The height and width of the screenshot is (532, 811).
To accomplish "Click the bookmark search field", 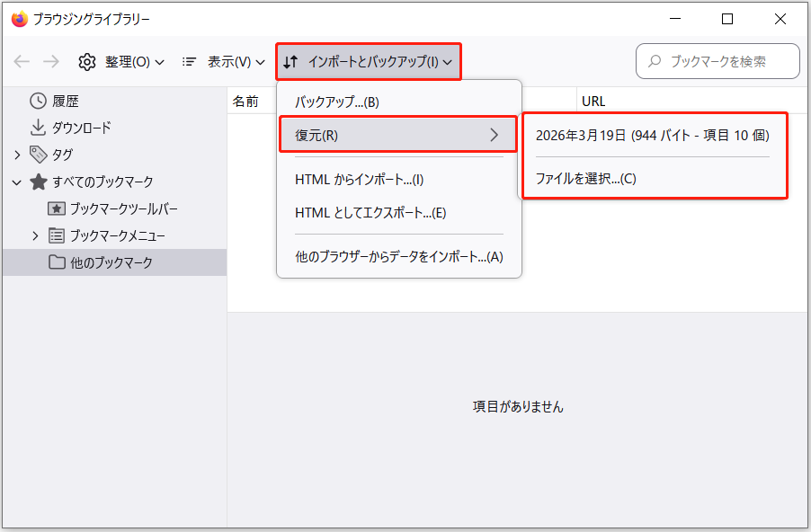I will [717, 61].
